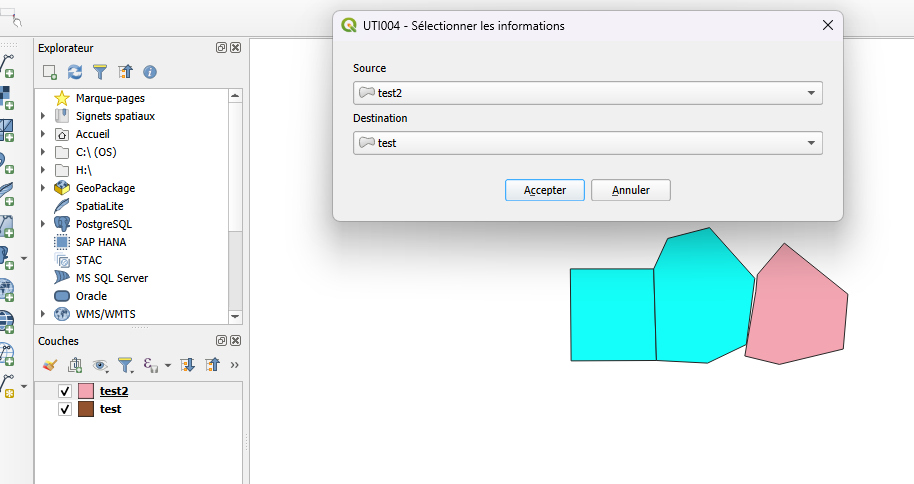914x484 pixels.
Task: Open the Source dropdown showing test2
Action: pyautogui.click(x=588, y=93)
